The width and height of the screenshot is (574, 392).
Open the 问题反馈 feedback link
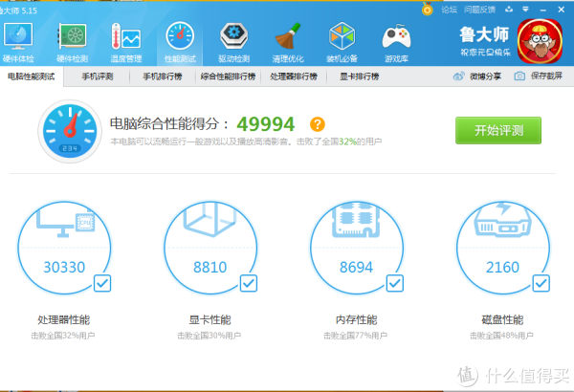(479, 10)
